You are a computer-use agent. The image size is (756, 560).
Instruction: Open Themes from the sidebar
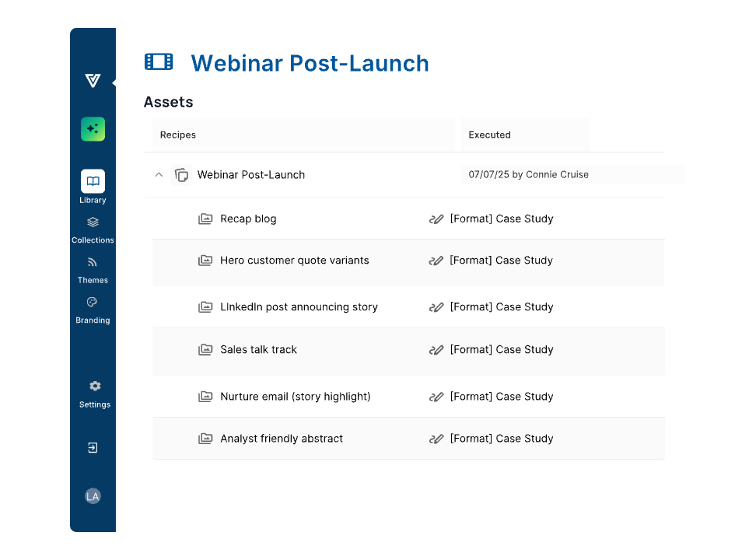pos(93,263)
